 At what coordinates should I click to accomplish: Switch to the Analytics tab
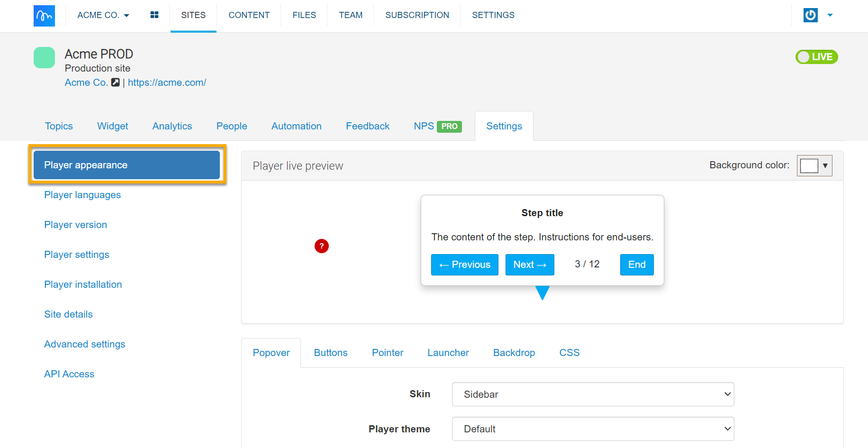172,126
